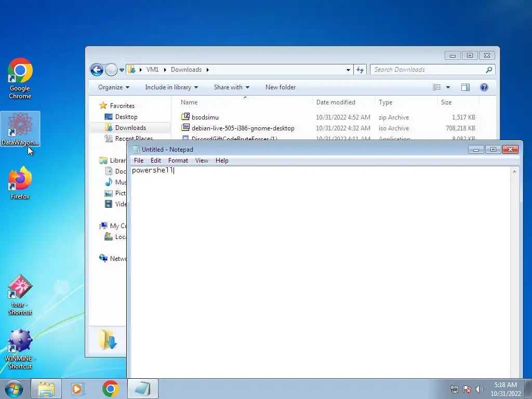Viewport: 532px width, 399px height.
Task: Open the Firefox desktop icon
Action: 20,182
